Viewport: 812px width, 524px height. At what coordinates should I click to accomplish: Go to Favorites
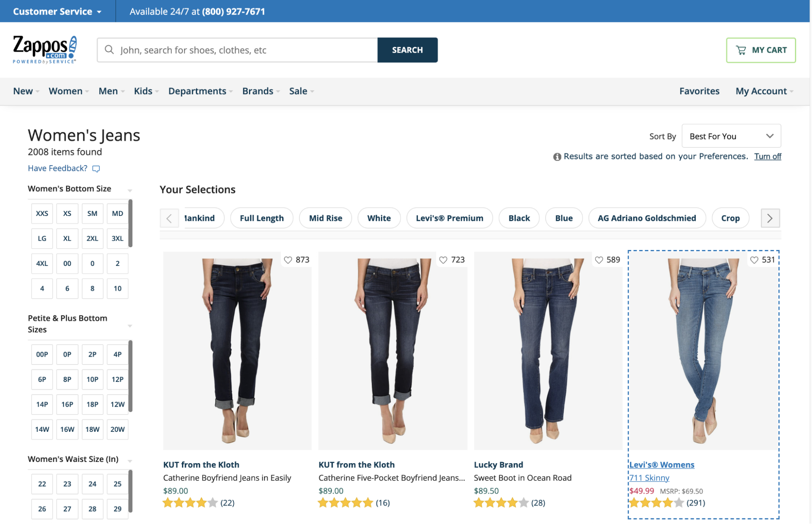[699, 91]
